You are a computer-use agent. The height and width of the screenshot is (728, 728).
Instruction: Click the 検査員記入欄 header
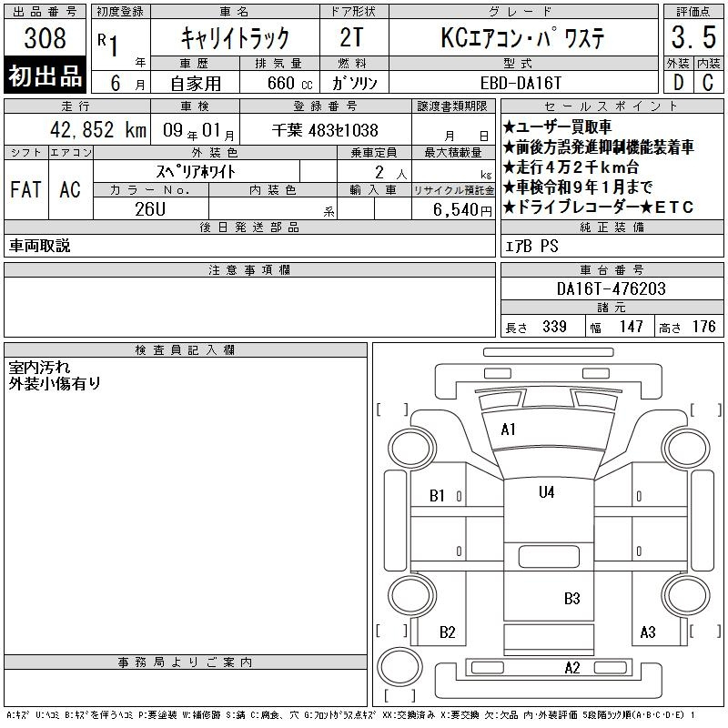pos(186,350)
